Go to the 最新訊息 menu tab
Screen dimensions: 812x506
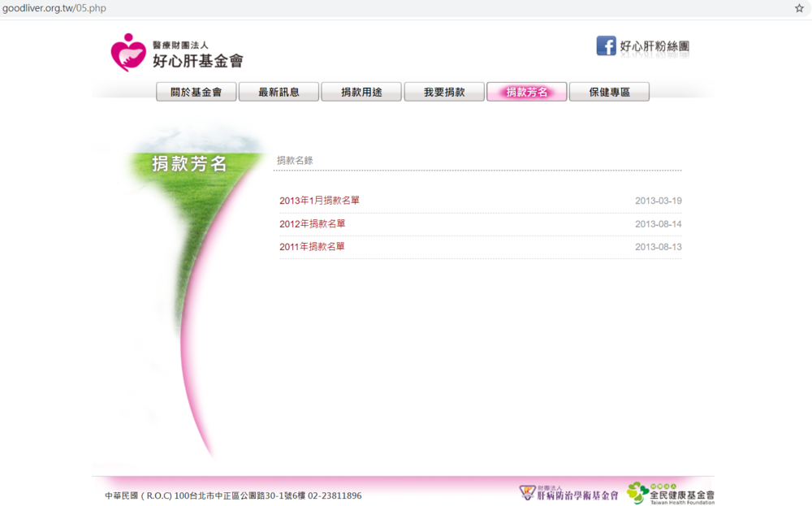pos(279,92)
